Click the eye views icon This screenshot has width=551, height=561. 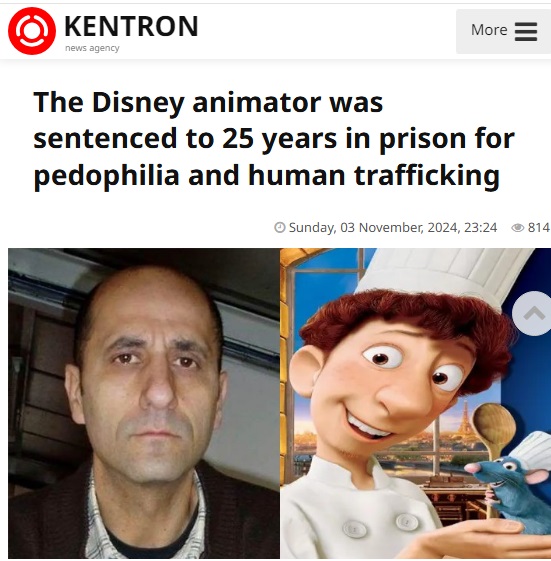click(x=517, y=228)
